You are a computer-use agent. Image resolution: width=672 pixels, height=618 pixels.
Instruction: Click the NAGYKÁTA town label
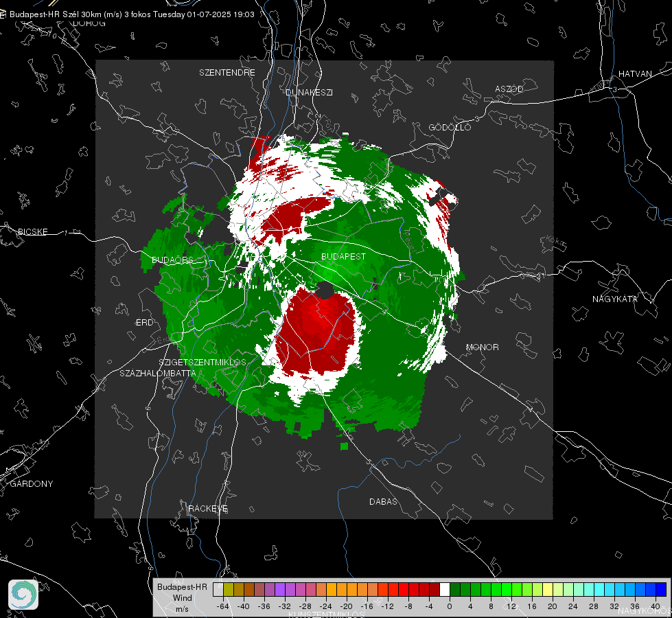[614, 299]
